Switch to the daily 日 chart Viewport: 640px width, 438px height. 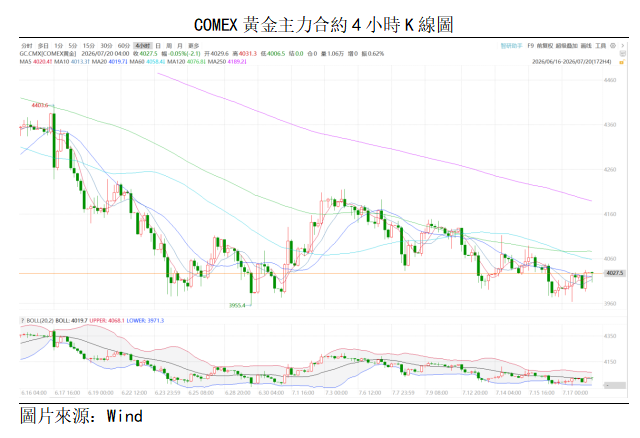pos(158,46)
